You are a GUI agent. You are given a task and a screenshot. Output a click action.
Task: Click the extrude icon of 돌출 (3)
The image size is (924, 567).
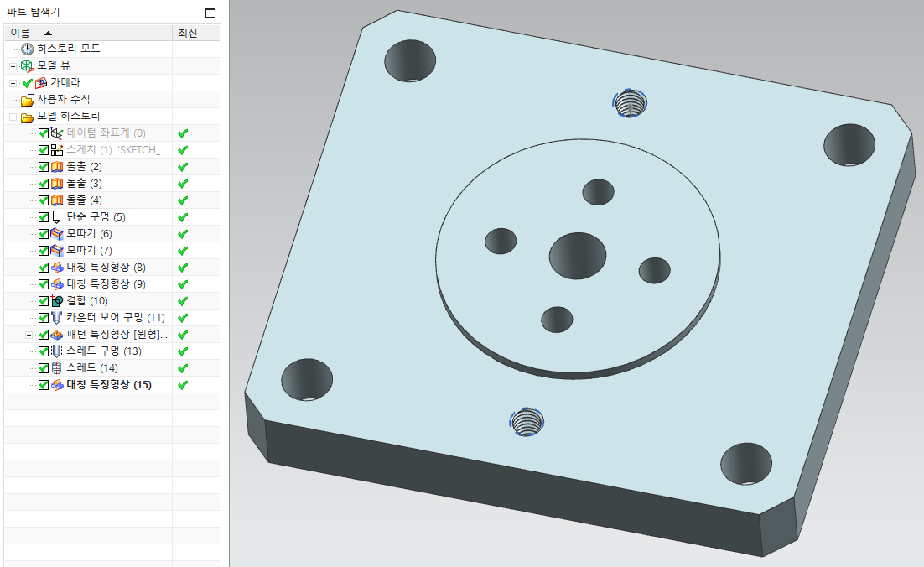pos(56,184)
